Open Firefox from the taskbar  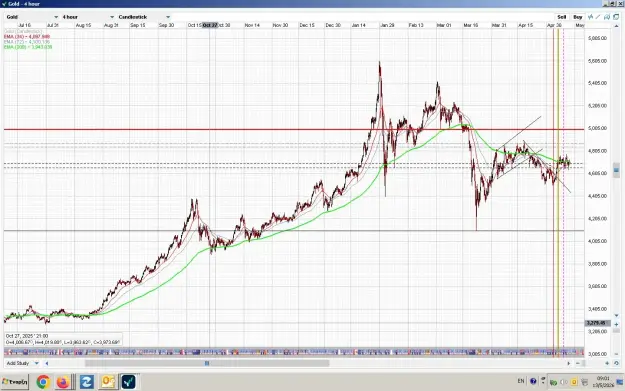pyautogui.click(x=63, y=382)
